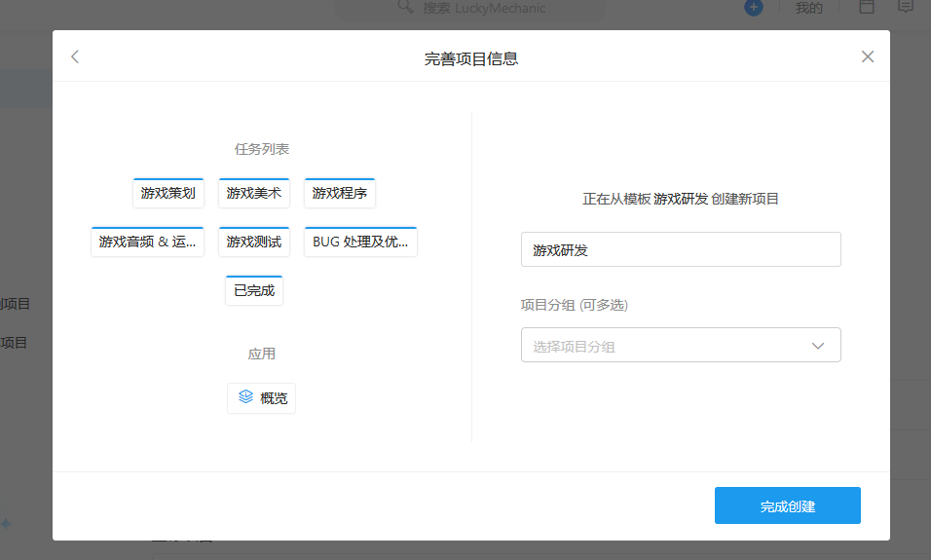The height and width of the screenshot is (560, 931).
Task: Select the 已完成 task list card
Action: (254, 290)
